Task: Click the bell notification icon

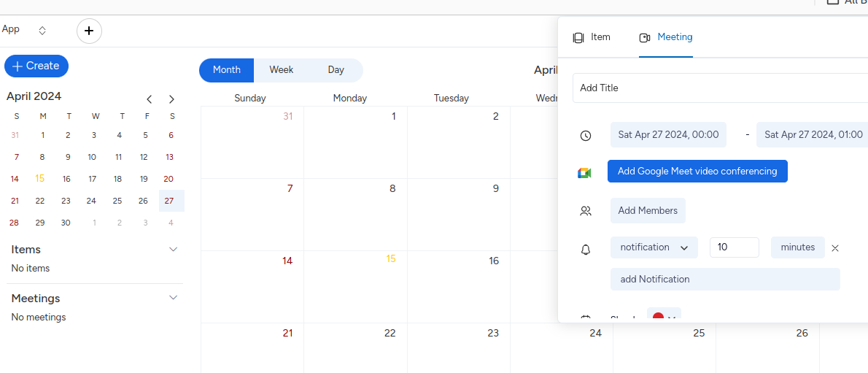Action: pyautogui.click(x=585, y=250)
